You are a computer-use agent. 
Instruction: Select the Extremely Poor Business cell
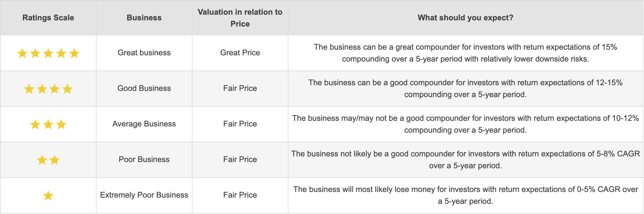coord(144,195)
